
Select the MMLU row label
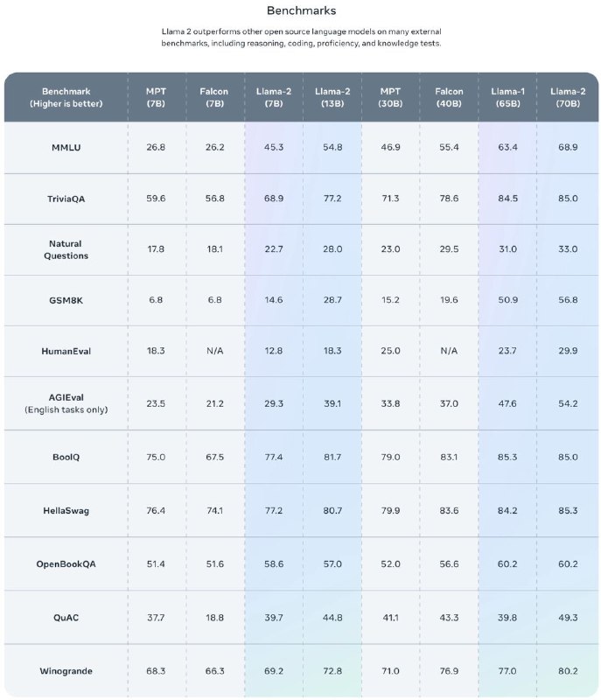pos(66,148)
